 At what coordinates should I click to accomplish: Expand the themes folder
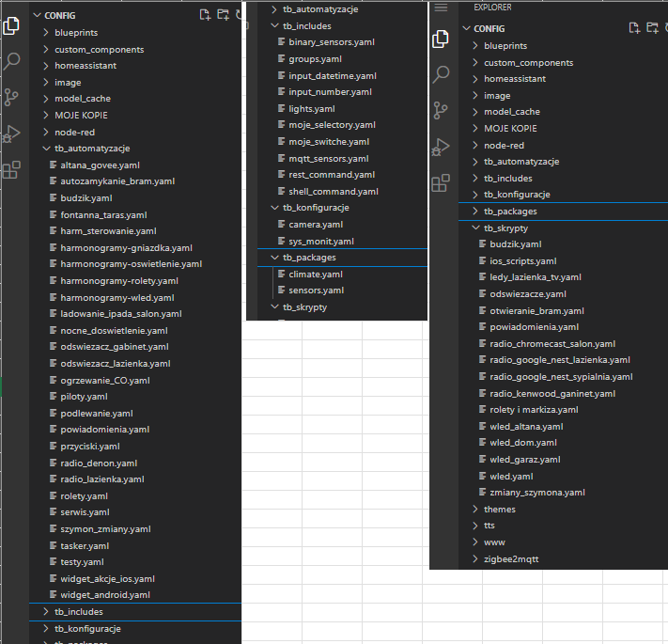(x=499, y=510)
